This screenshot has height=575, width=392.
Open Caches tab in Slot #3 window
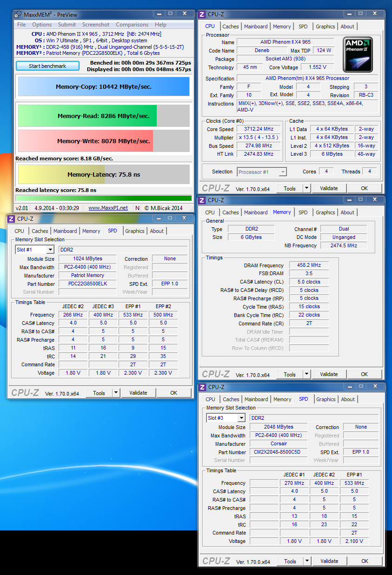[231, 399]
